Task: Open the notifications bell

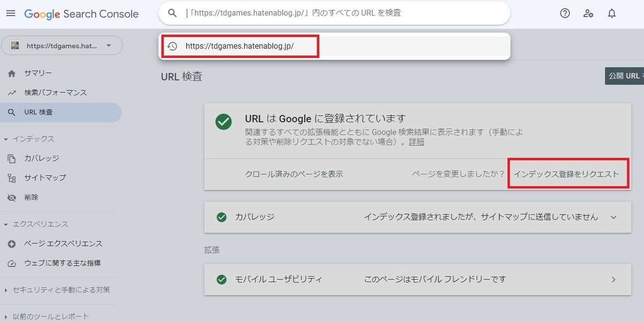Action: (612, 14)
